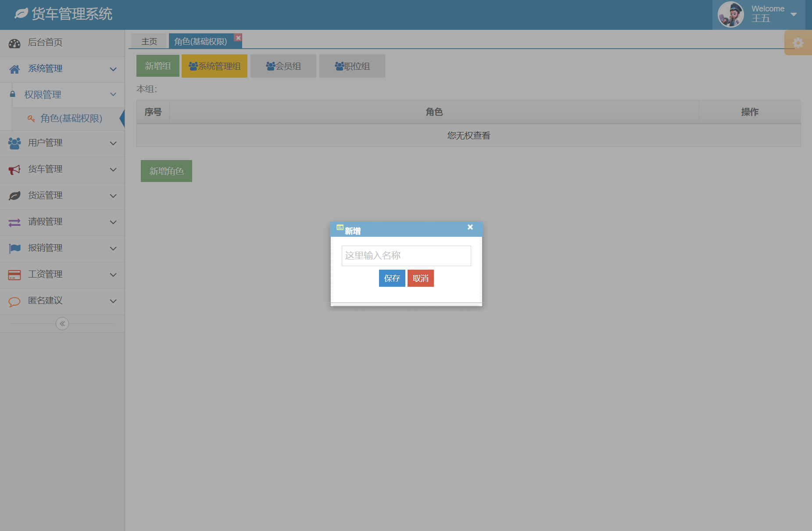Click the exchange arrows icon for 请假管理
This screenshot has height=531, width=812.
[14, 222]
